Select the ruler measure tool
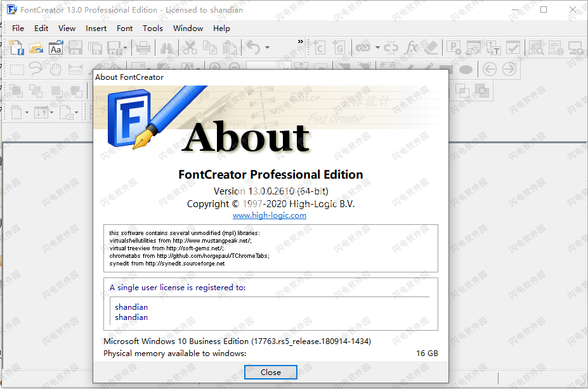588x389 pixels. (75, 69)
